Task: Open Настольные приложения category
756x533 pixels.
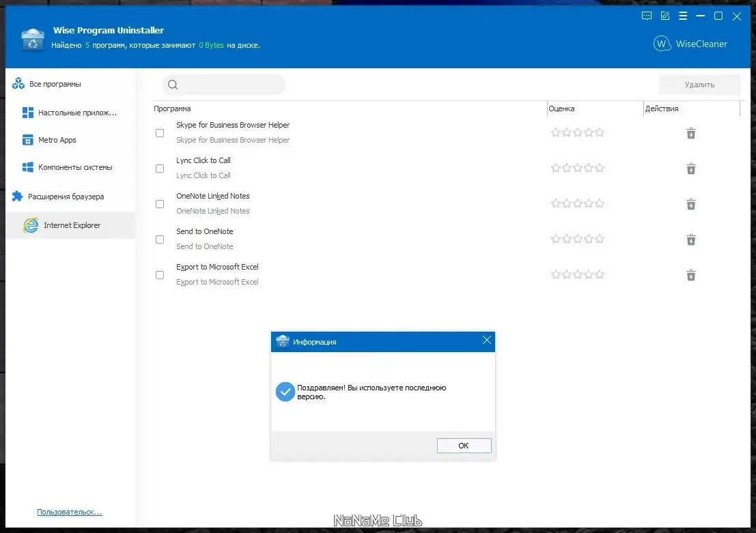Action: coord(70,113)
